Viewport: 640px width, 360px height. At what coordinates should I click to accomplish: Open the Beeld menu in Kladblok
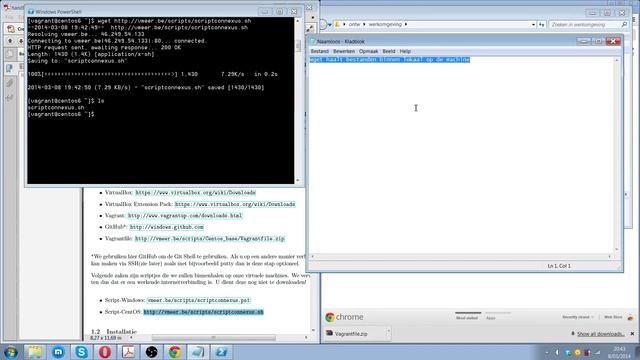[x=389, y=51]
